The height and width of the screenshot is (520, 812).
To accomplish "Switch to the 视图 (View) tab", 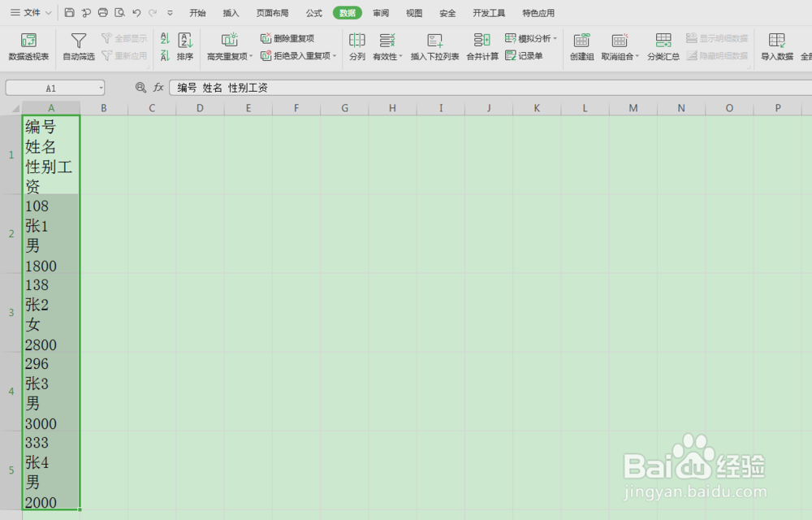I will pyautogui.click(x=414, y=13).
